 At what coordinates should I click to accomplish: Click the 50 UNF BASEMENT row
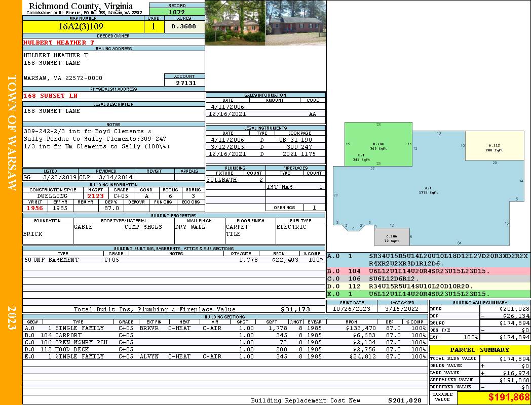[x=174, y=260]
